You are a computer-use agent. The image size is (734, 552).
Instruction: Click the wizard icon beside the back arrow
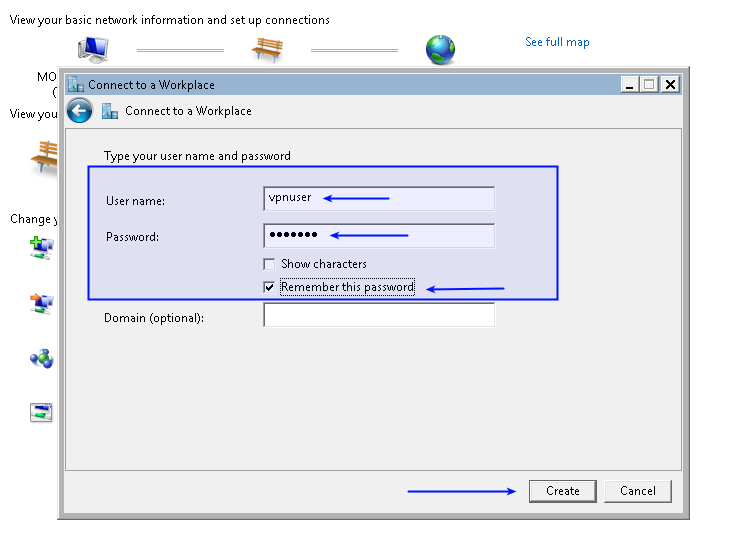pos(110,111)
